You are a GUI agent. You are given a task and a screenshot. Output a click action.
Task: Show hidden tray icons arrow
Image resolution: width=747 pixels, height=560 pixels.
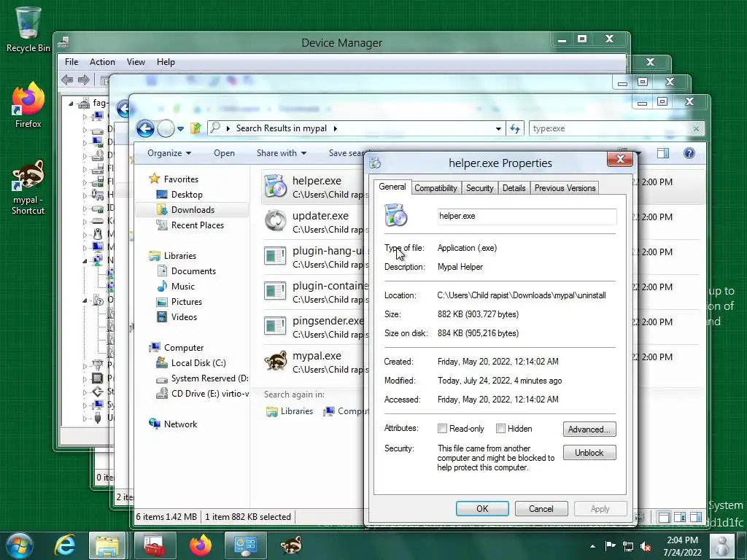coord(592,546)
